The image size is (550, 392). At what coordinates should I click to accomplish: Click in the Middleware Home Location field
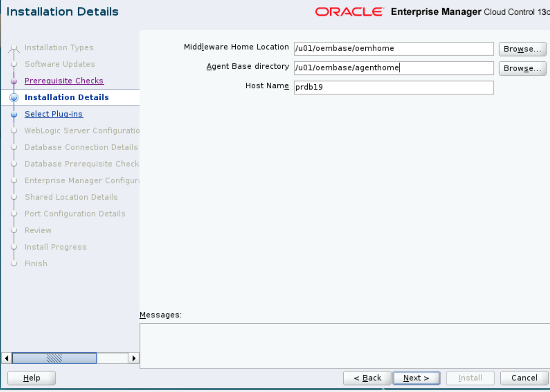pos(394,48)
